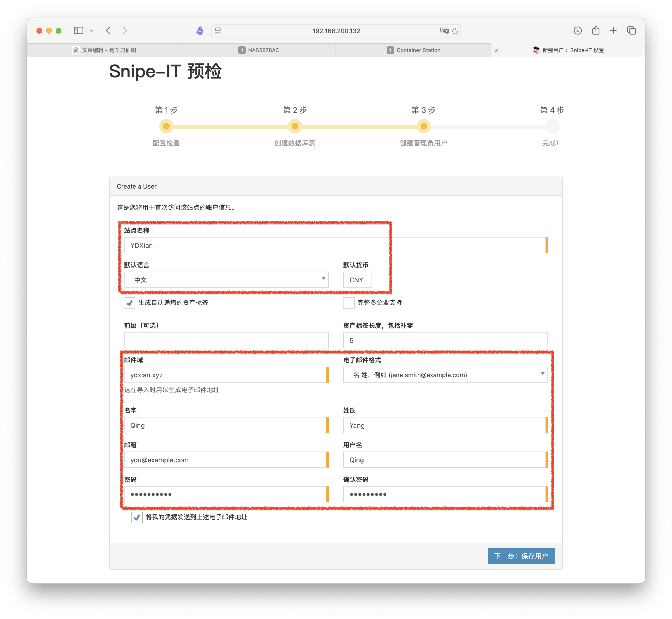Click the 创建数据库表 step label
672x619 pixels.
coord(295,143)
